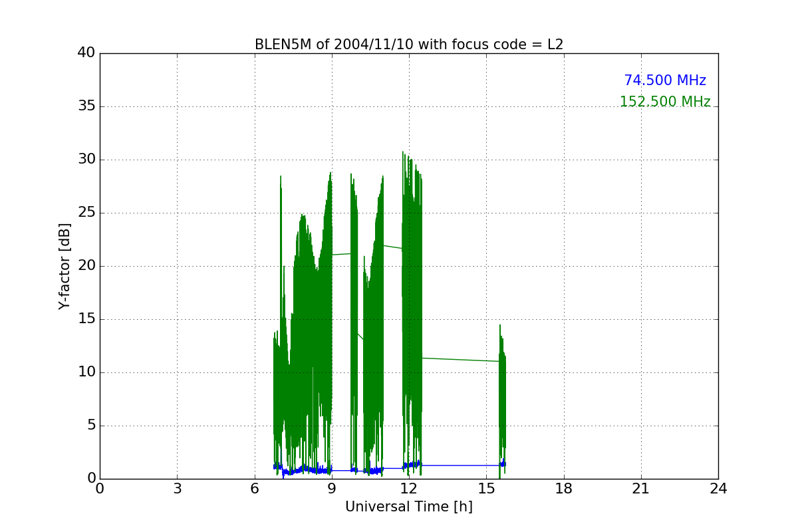Click the x-axis tick label '21'
The width and height of the screenshot is (798, 532).
tap(641, 489)
